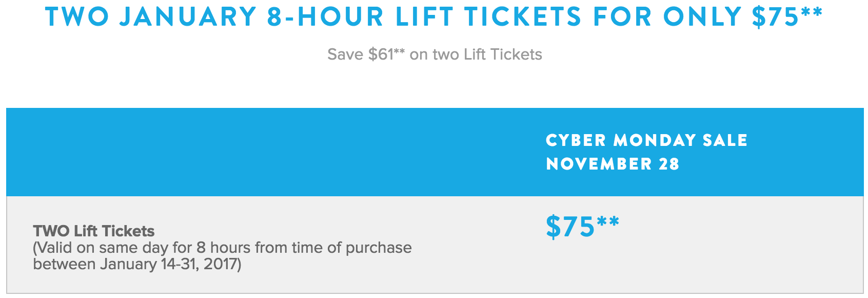Image resolution: width=868 pixels, height=298 pixels.
Task: Click the 'Valid on same day for 8 hours' line
Action: [222, 248]
